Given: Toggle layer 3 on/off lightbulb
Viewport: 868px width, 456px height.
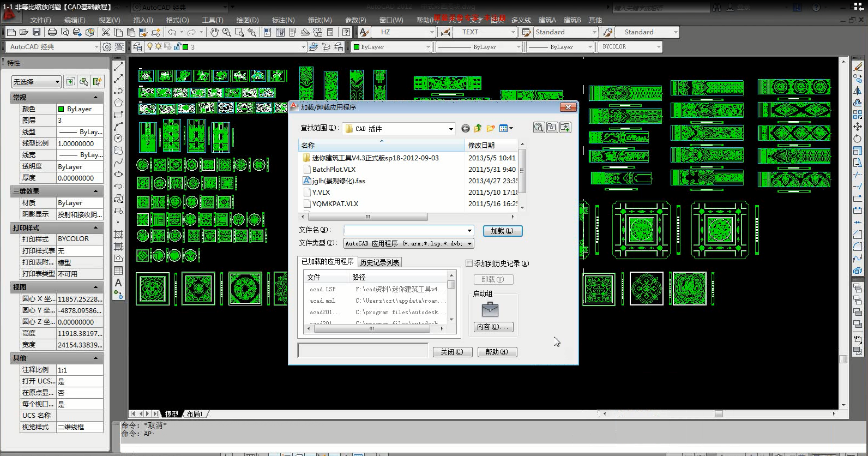Looking at the screenshot, I should pos(150,47).
